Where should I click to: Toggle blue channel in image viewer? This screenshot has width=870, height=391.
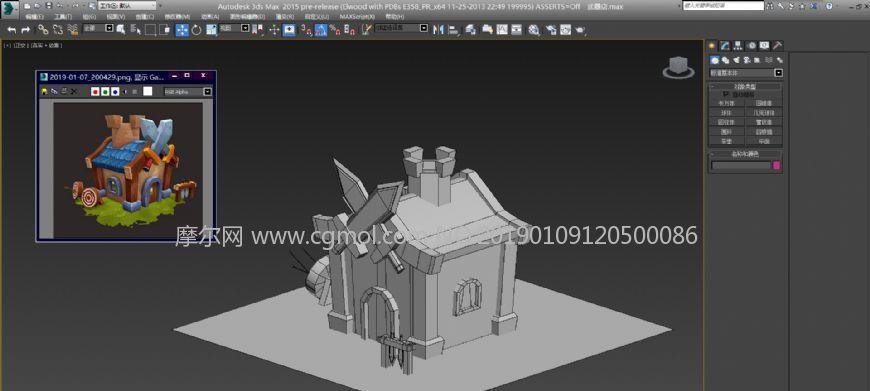click(115, 92)
